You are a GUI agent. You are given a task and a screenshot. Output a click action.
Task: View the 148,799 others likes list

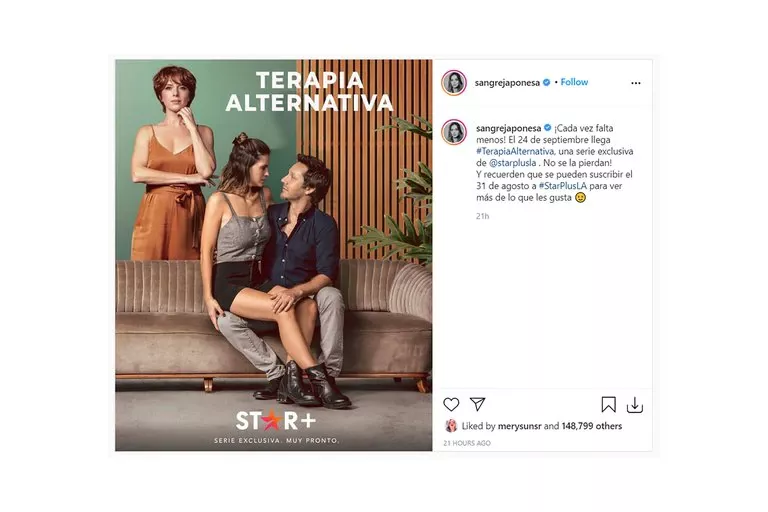592,426
